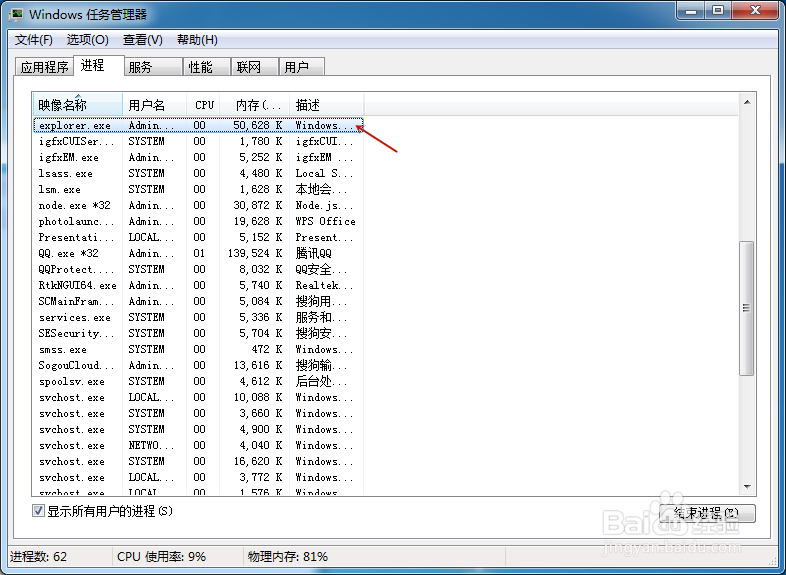Toggle 显示所有用户的进程 checkbox

pos(38,511)
